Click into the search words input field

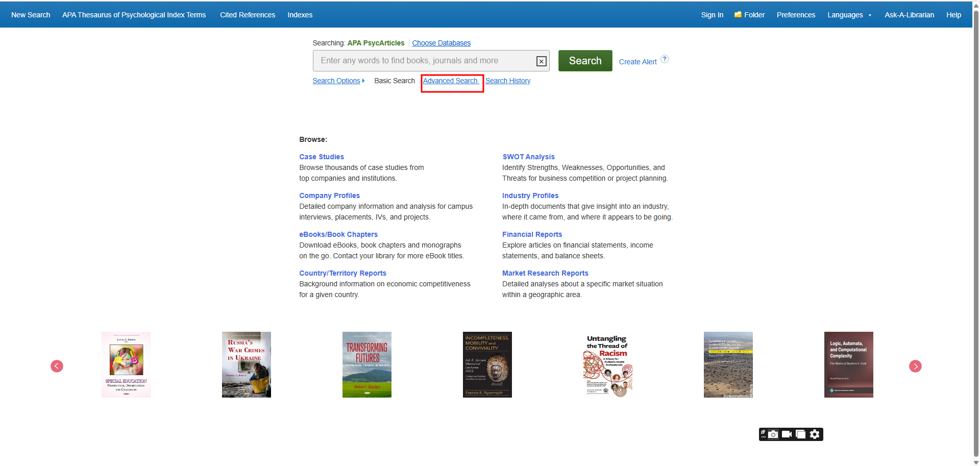pos(424,61)
